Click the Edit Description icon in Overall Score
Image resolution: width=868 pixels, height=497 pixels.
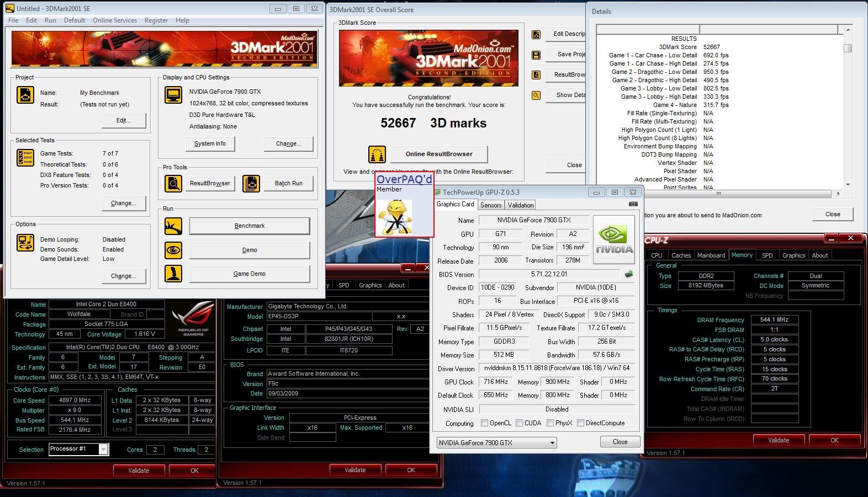point(536,34)
